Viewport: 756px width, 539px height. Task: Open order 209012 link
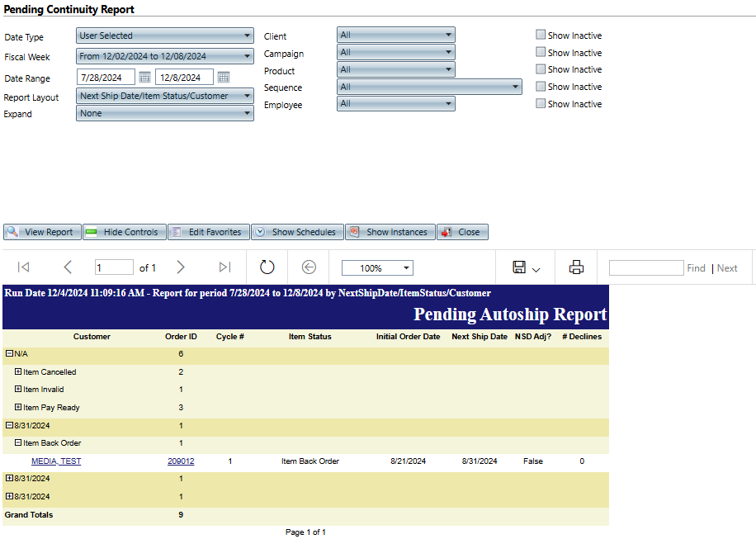coord(181,461)
